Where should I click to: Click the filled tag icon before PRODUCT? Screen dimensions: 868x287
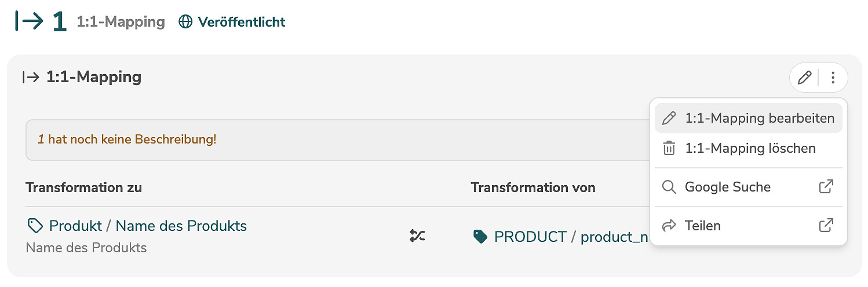point(480,237)
